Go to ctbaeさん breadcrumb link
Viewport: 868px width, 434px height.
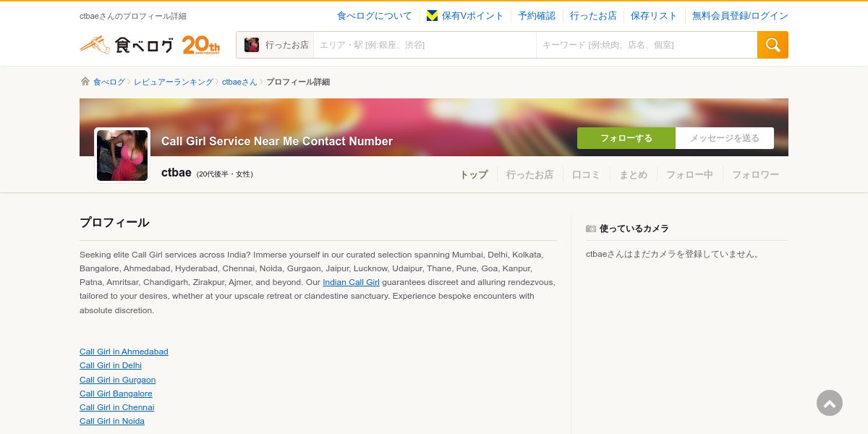(239, 82)
